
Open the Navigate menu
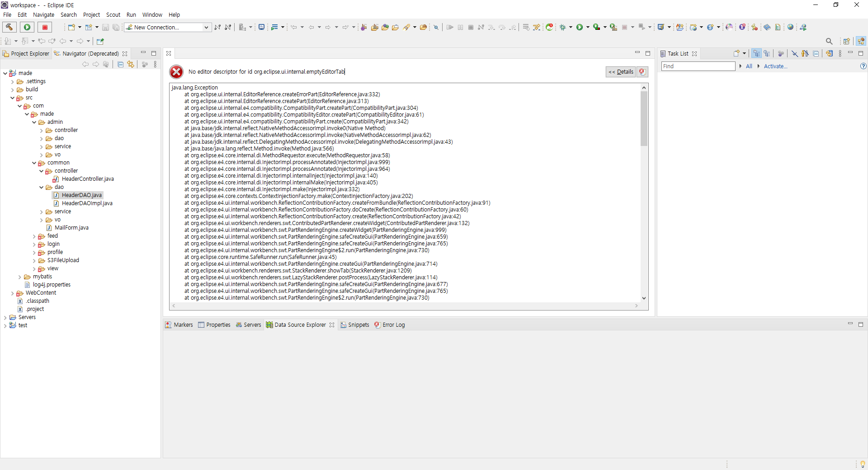click(x=43, y=15)
